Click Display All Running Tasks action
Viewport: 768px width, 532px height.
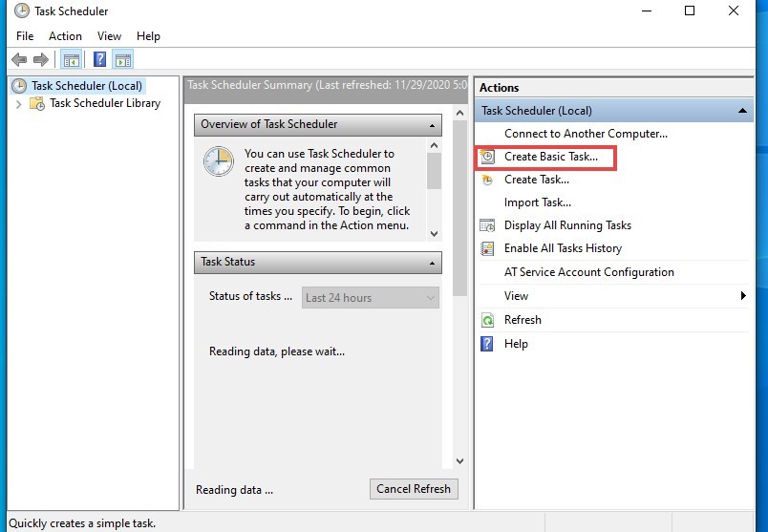click(567, 225)
